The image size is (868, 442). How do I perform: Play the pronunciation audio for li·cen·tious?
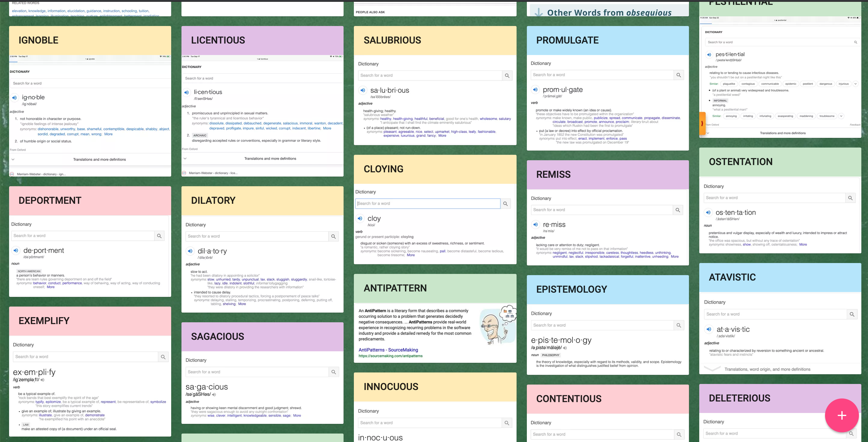(x=186, y=92)
